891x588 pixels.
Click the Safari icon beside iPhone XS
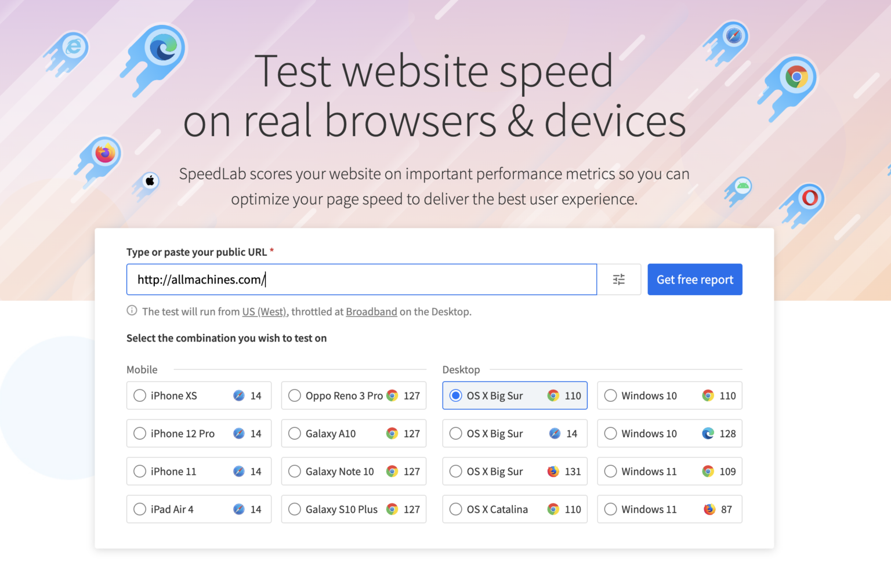tap(240, 395)
